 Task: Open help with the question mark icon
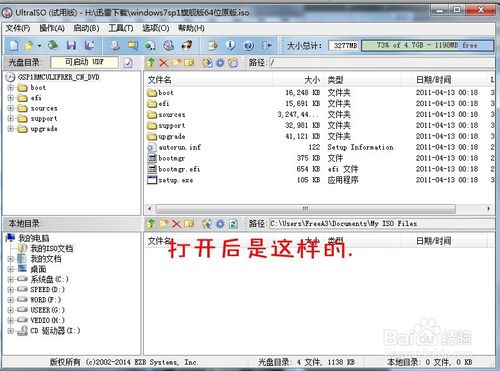coord(248,45)
